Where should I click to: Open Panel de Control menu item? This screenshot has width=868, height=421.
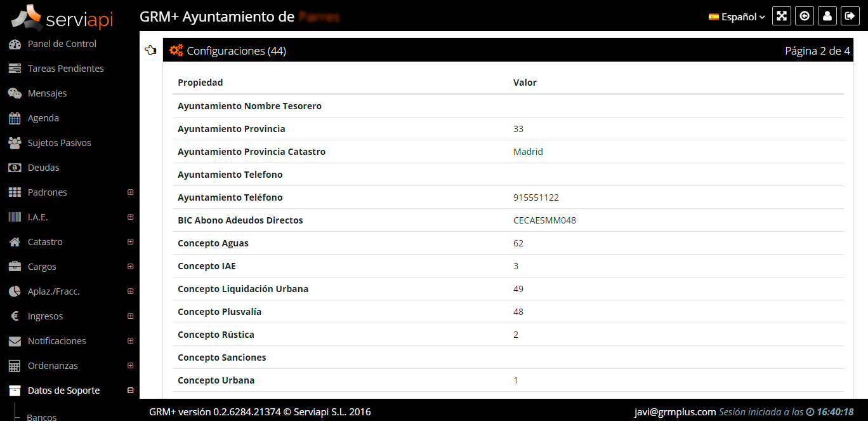click(62, 44)
